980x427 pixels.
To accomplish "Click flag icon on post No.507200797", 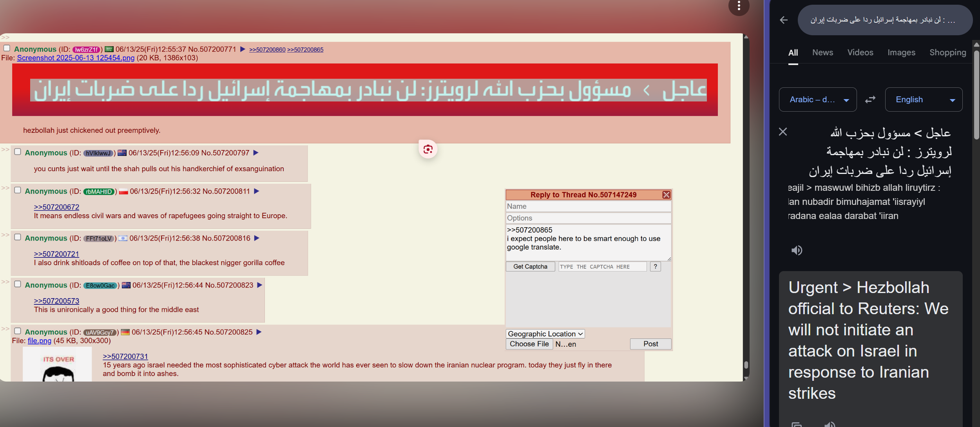I will tap(122, 153).
